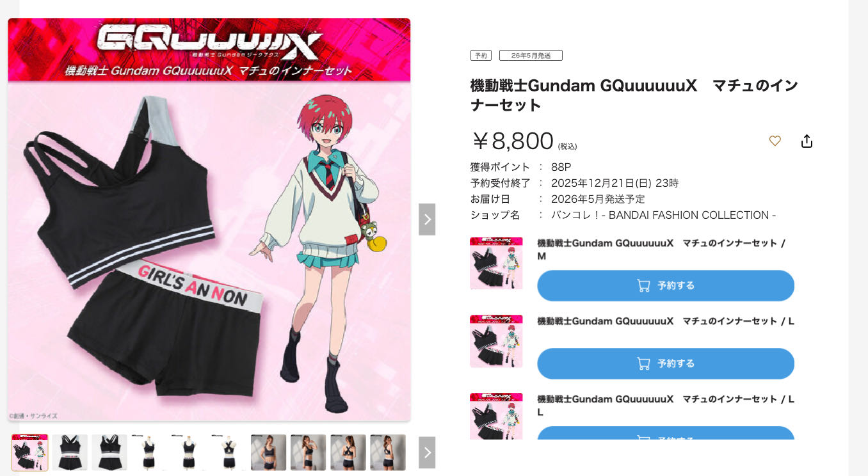This screenshot has height=476, width=868.
Task: Reserve size M with 予約する button
Action: (666, 285)
